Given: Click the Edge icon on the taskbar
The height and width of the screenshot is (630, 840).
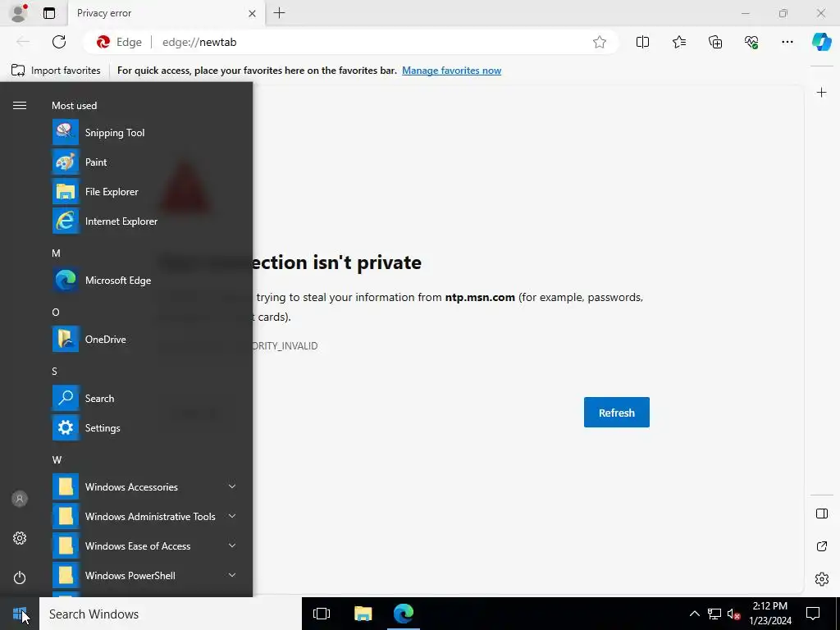Looking at the screenshot, I should click(404, 614).
